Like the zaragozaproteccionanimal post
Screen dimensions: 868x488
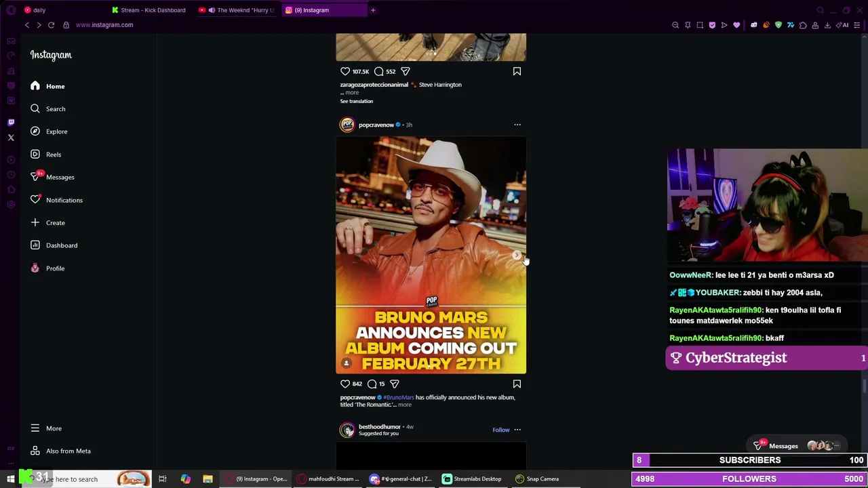[345, 71]
